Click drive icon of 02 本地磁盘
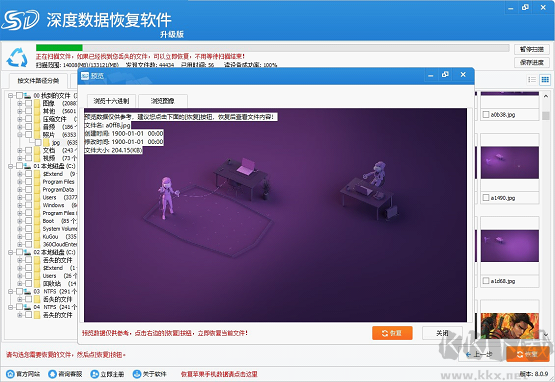 tap(28, 252)
